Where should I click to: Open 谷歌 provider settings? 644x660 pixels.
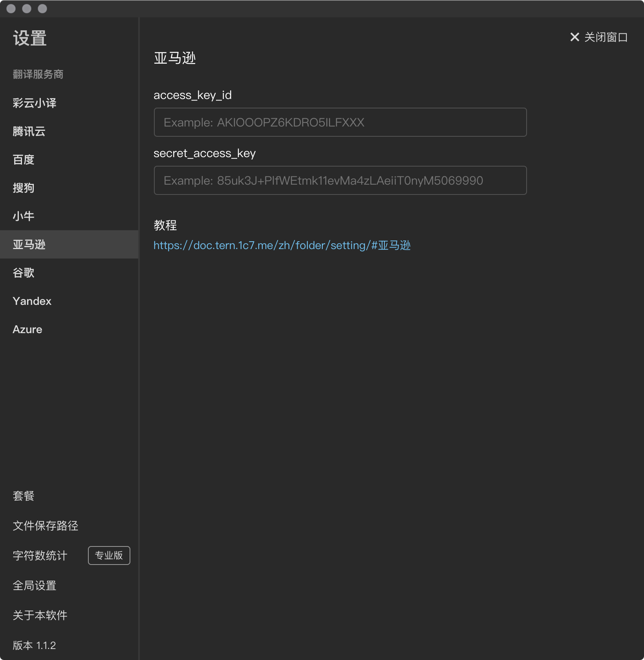[x=24, y=273]
